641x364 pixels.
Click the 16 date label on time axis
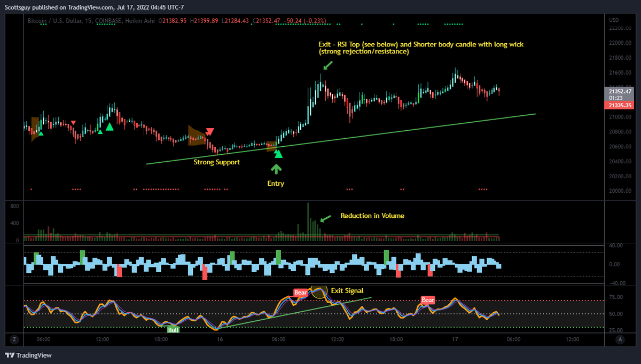(x=219, y=339)
